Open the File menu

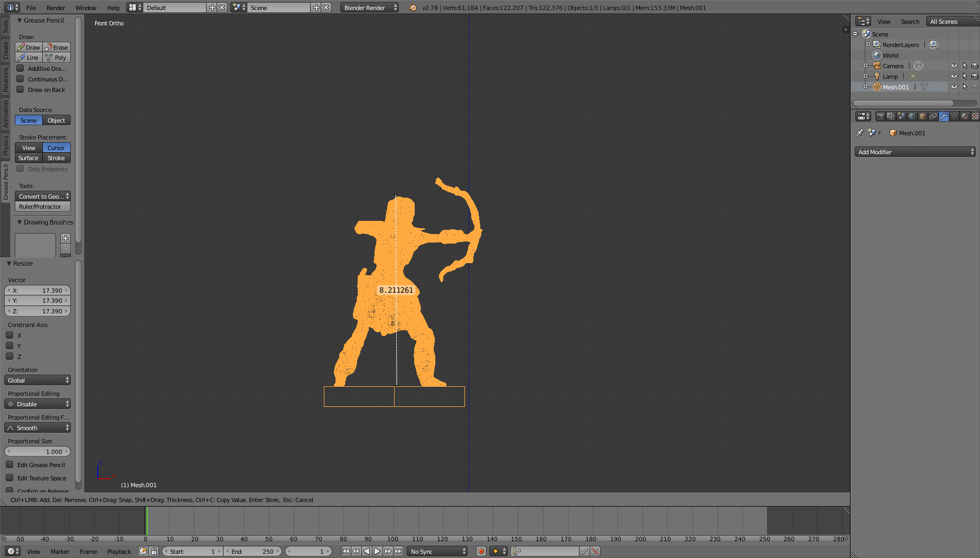(x=31, y=7)
